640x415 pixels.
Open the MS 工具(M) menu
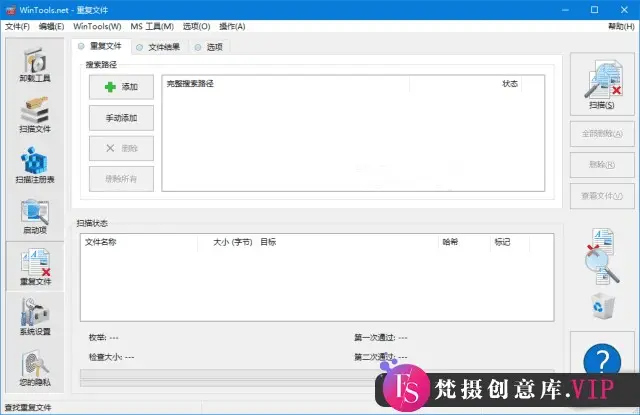tap(152, 27)
